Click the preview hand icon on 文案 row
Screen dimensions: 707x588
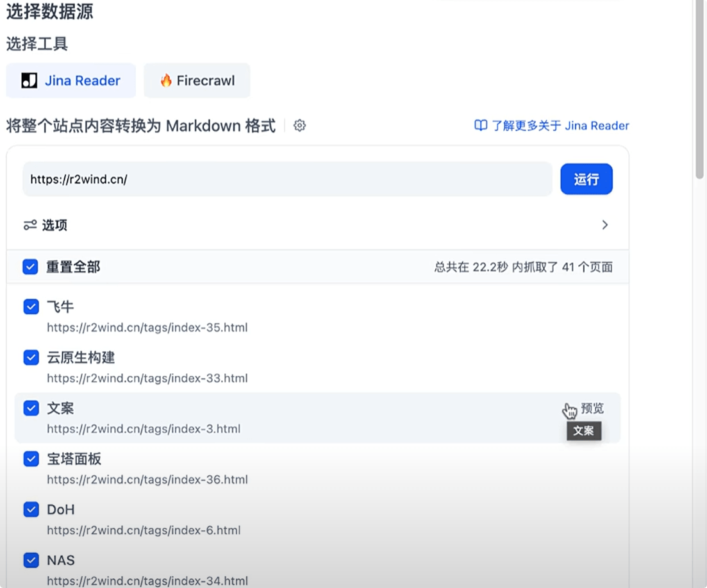tap(569, 409)
